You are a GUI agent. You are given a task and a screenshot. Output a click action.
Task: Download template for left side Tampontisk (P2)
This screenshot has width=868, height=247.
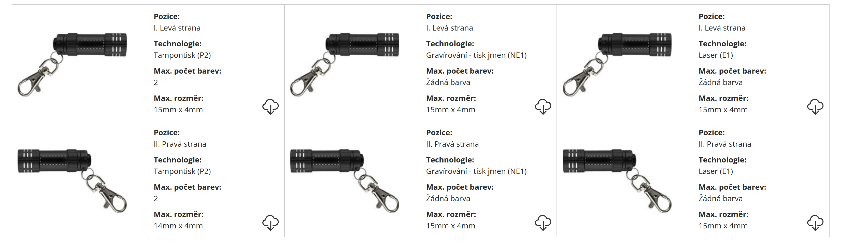pos(270,106)
